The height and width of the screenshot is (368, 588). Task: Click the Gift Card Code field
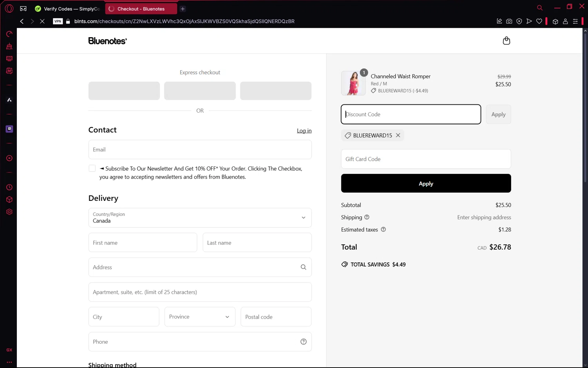[426, 159]
